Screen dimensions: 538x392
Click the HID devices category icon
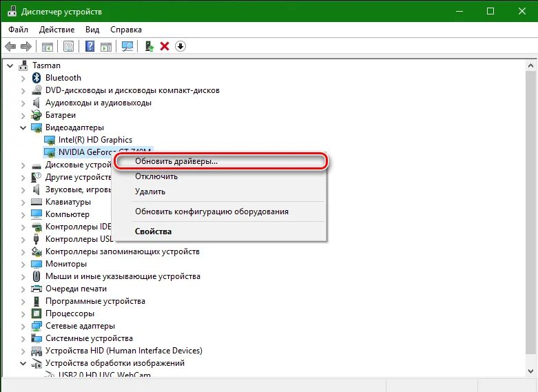click(37, 351)
